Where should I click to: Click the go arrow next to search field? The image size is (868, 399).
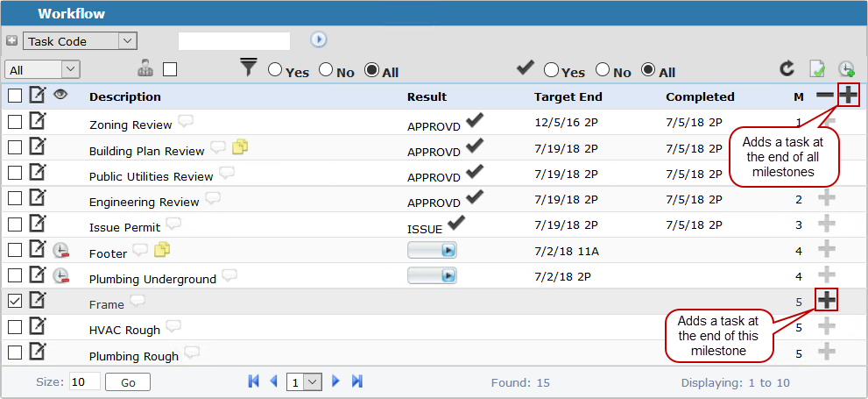(319, 39)
